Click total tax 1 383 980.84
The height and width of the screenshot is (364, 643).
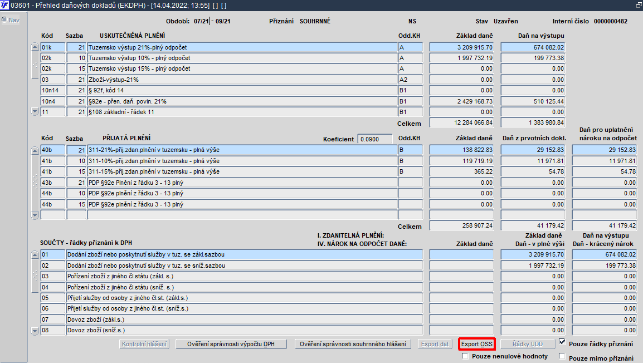(533, 123)
